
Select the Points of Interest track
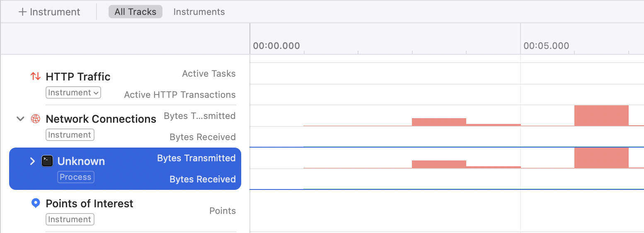click(90, 204)
